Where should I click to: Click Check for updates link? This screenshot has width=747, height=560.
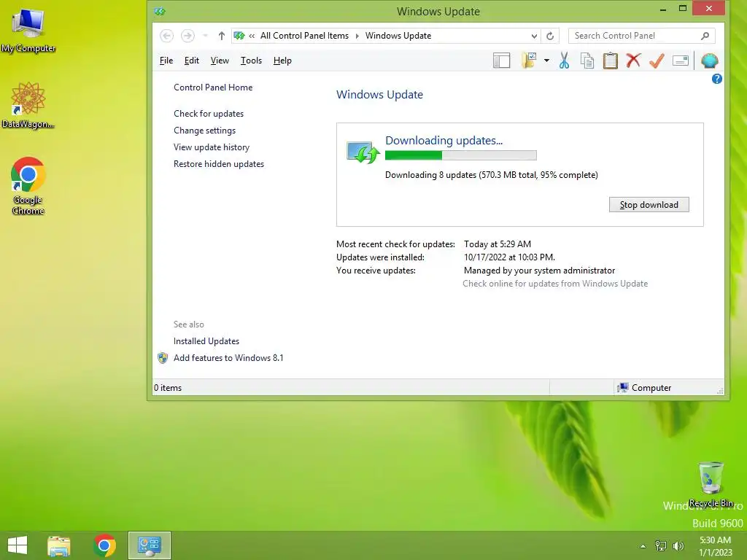[209, 114]
